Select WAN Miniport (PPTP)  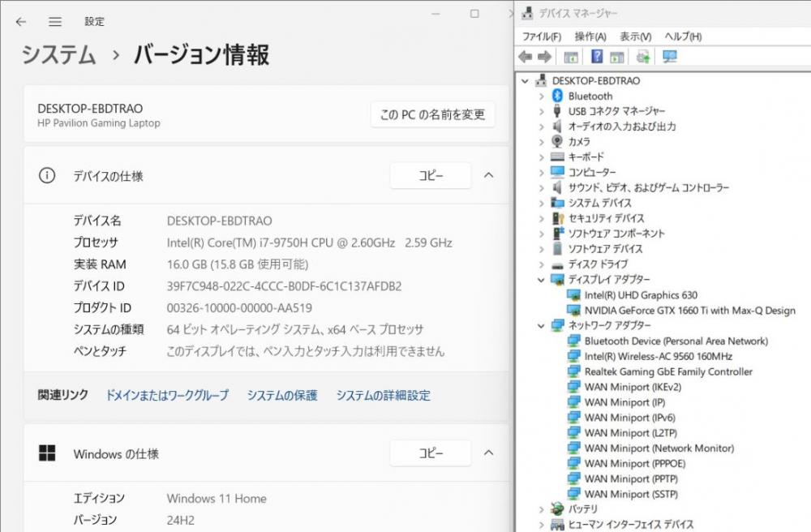(x=631, y=478)
